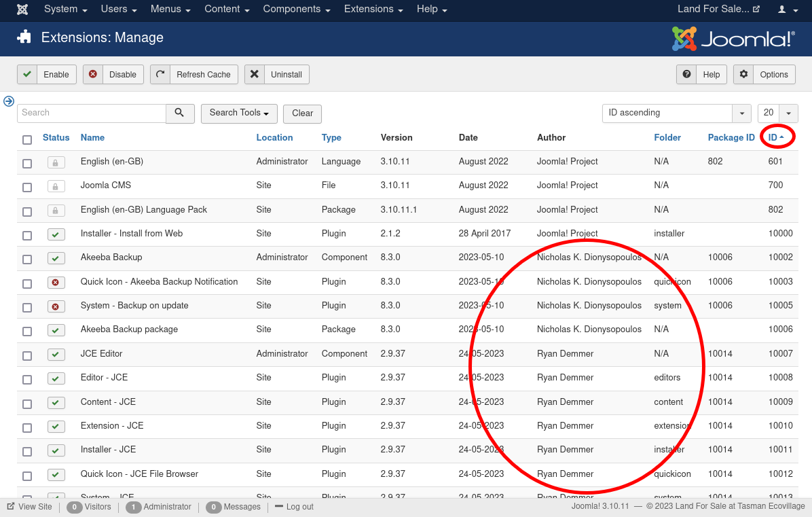Sort the table by Type column
This screenshot has width=812, height=517.
pos(331,137)
